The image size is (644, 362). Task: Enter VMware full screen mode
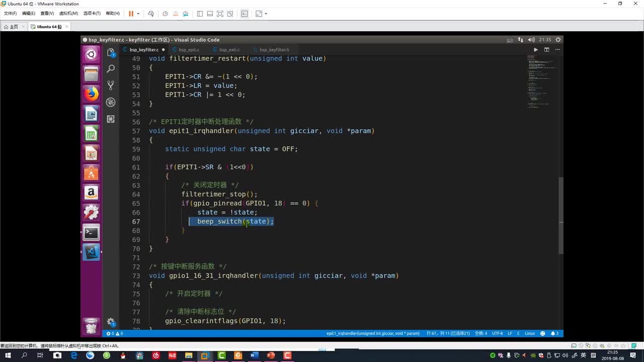(x=220, y=14)
